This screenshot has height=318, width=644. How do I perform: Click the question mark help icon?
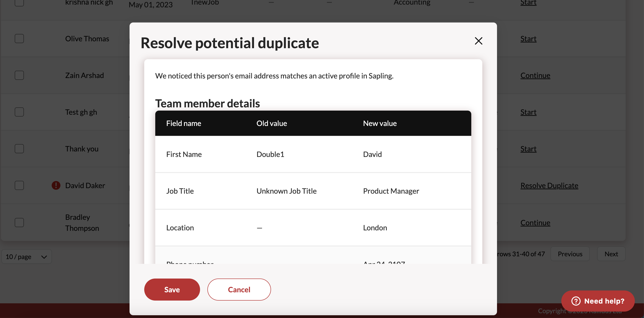(x=576, y=301)
